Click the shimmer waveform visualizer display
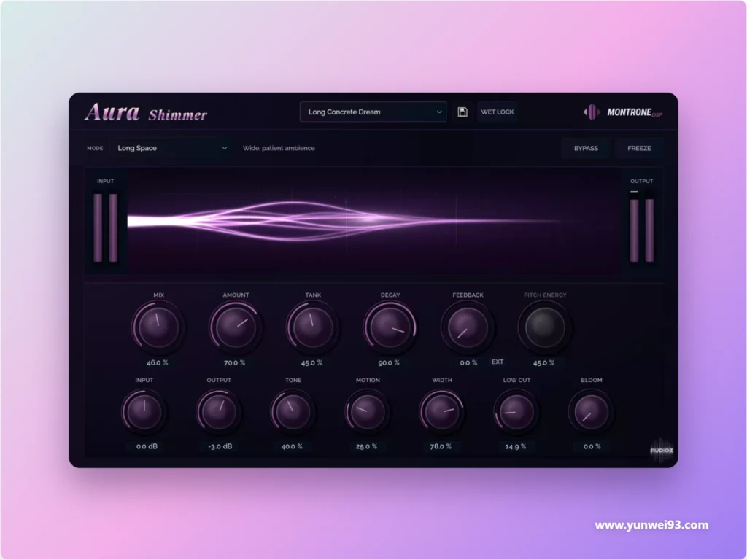Image resolution: width=747 pixels, height=560 pixels. pos(373,222)
